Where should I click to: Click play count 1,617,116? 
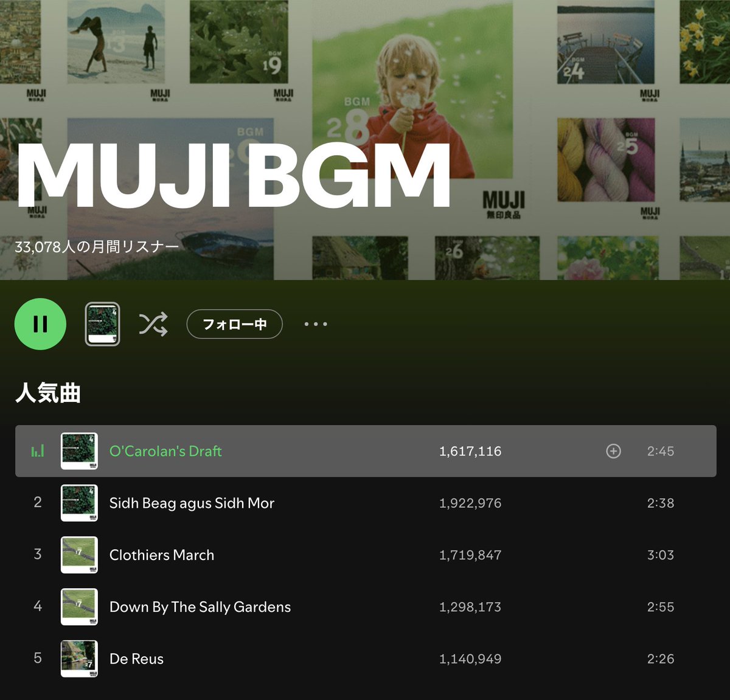[x=470, y=451]
